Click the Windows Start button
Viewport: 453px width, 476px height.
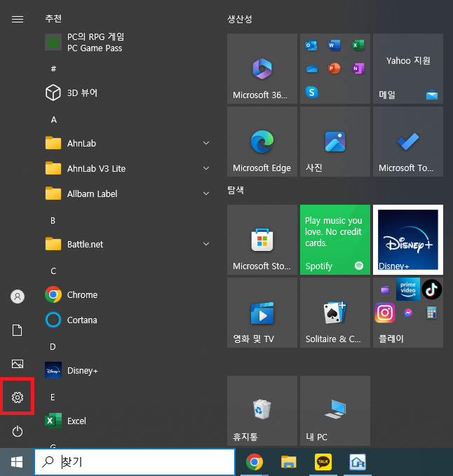[x=17, y=463]
